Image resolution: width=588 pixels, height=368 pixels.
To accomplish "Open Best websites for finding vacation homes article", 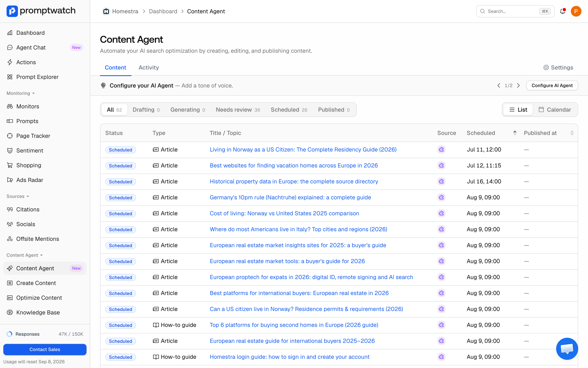I will click(294, 166).
